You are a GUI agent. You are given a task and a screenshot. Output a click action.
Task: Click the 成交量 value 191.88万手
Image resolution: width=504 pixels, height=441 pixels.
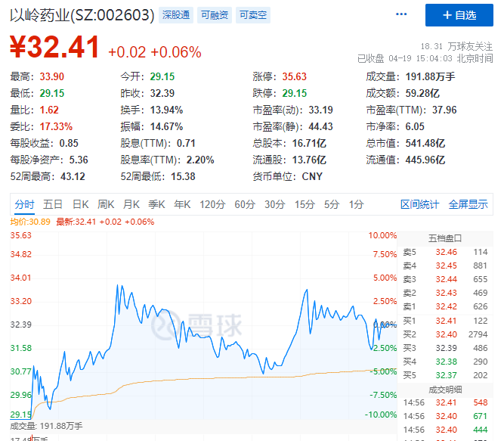coord(430,76)
